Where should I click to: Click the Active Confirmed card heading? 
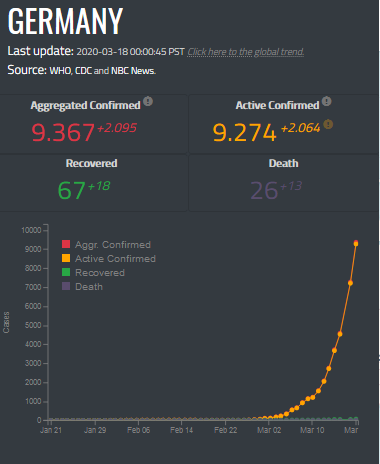277,105
